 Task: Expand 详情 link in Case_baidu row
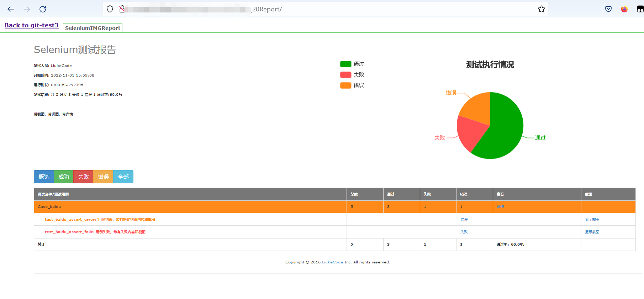500,207
